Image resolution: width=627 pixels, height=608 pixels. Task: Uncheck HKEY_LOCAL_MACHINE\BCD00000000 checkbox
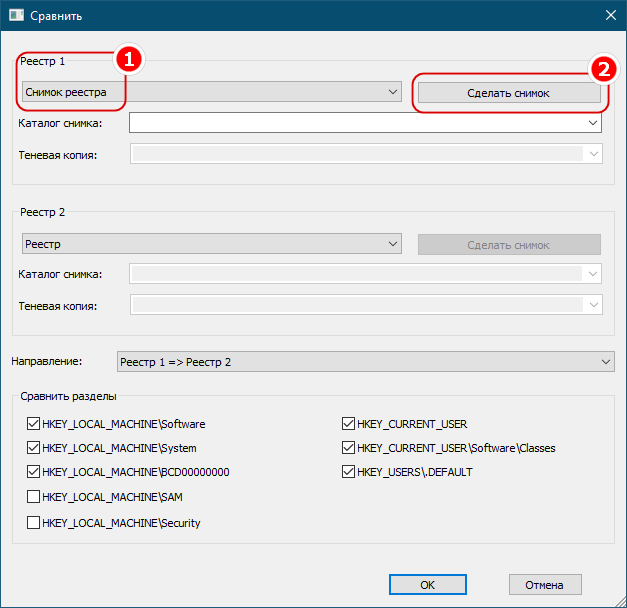pos(33,472)
